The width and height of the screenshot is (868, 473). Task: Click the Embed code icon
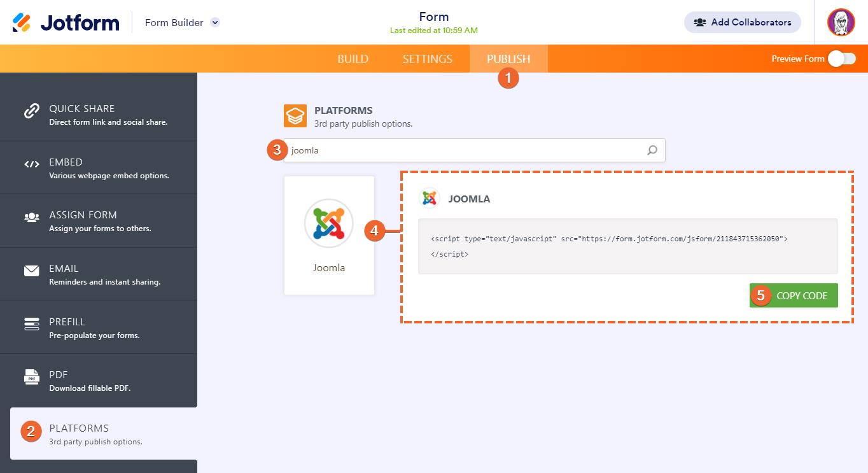tap(32, 164)
